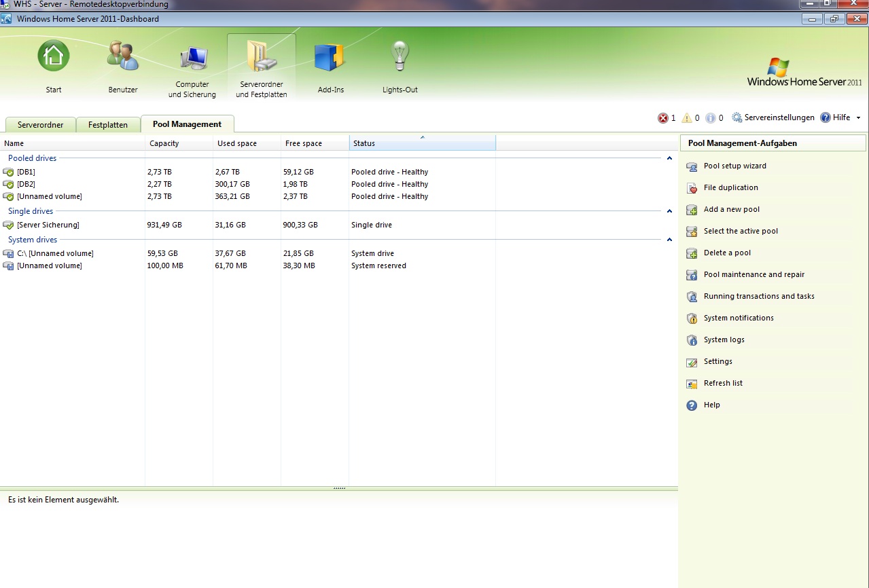
Task: Click the System notifications shield icon
Action: (692, 318)
